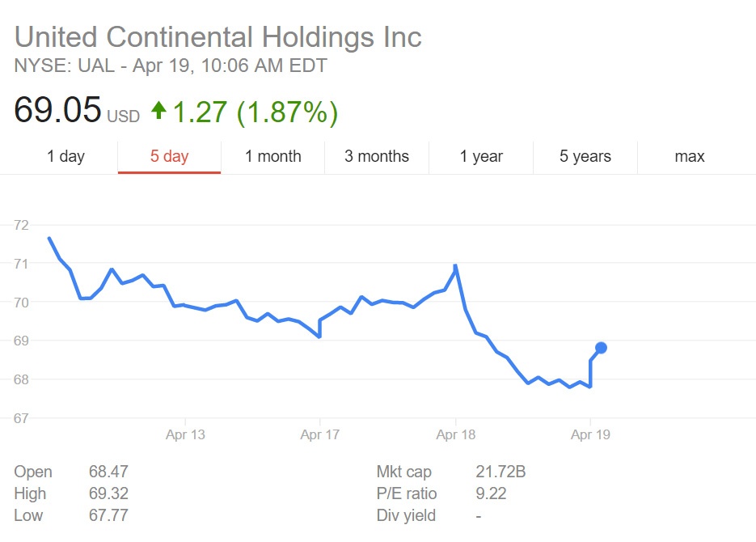Click the green up arrow icon
The width and height of the screenshot is (756, 542).
point(158,110)
